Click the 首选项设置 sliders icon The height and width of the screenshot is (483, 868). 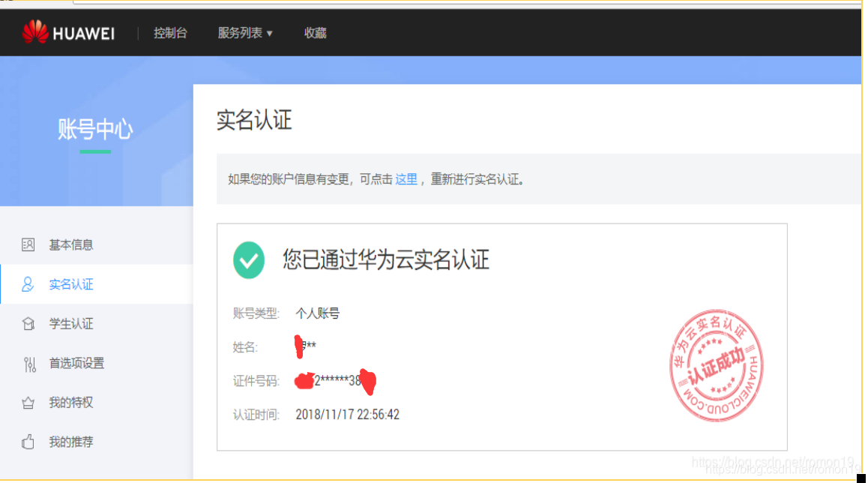point(29,364)
